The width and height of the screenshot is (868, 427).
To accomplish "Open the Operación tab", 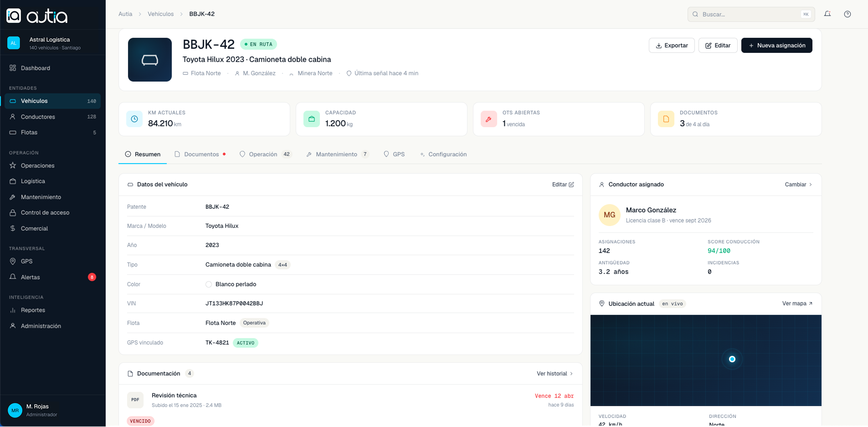I will (x=265, y=154).
